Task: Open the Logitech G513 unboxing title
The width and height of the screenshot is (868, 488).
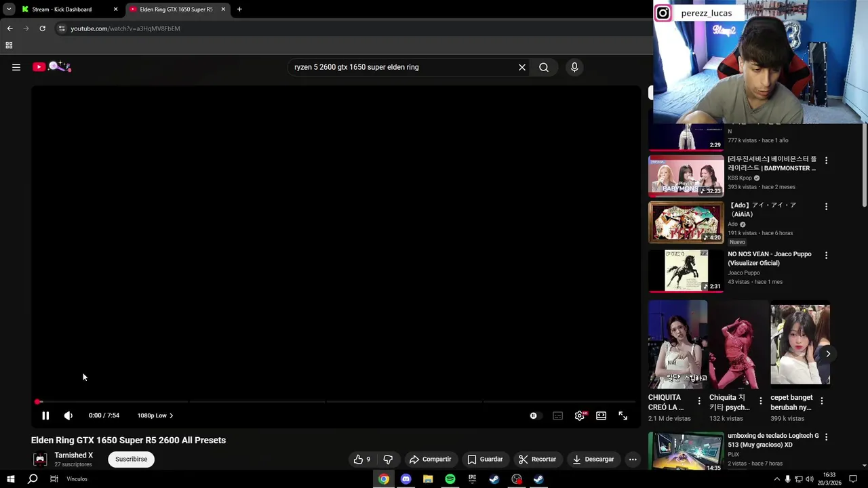Action: tap(773, 441)
